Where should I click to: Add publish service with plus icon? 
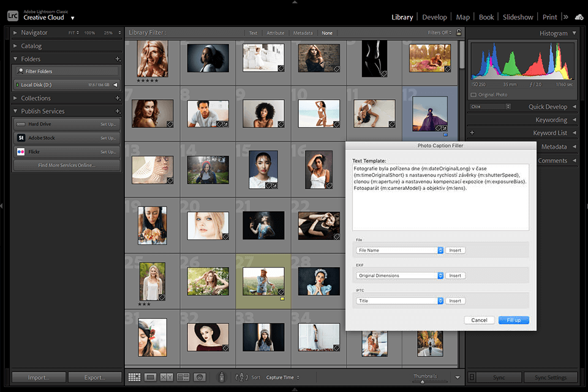[118, 111]
